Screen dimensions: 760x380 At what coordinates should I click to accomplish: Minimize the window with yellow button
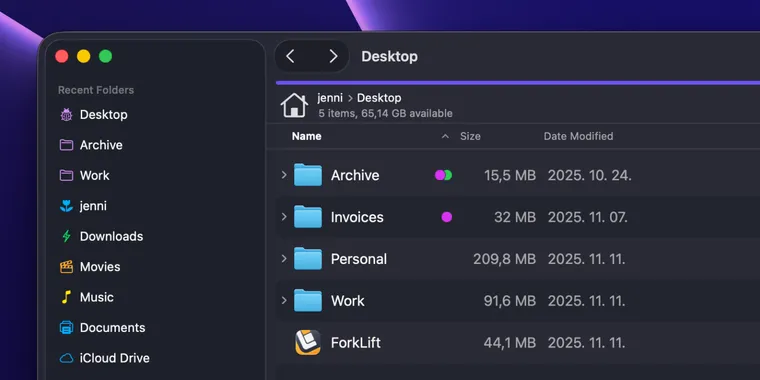(83, 56)
